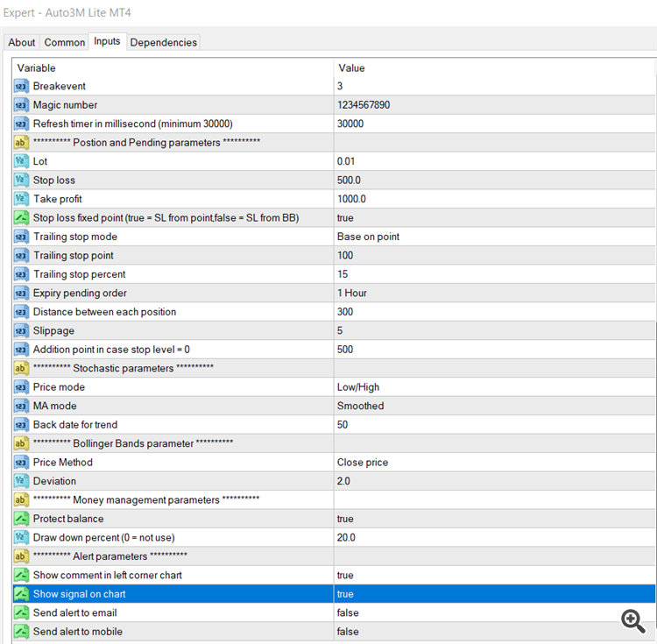Click the icon beside Trailing stop point
This screenshot has height=644, width=657.
tap(21, 256)
